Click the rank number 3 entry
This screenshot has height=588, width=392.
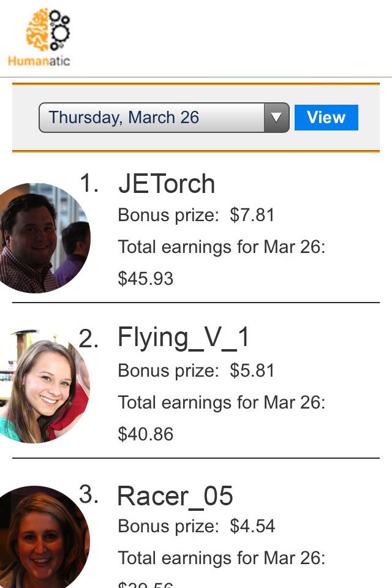click(89, 494)
